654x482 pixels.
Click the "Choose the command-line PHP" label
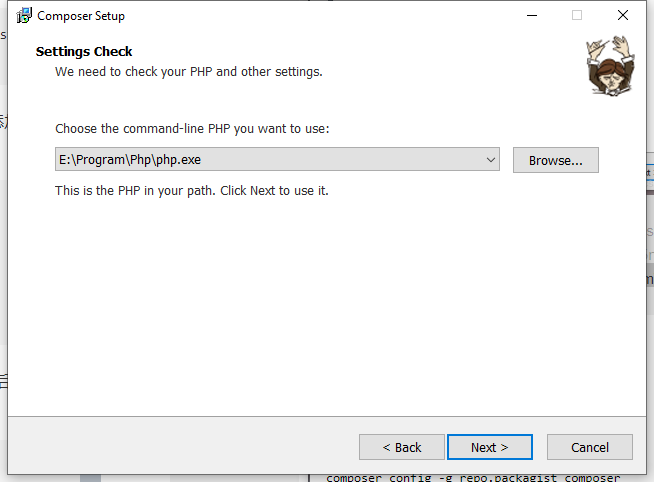point(192,129)
